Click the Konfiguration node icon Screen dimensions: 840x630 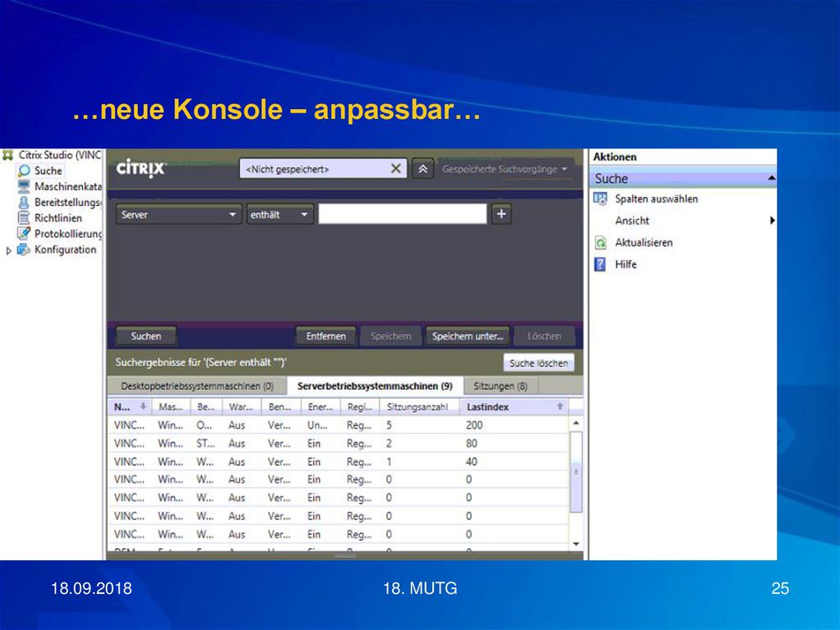(24, 249)
